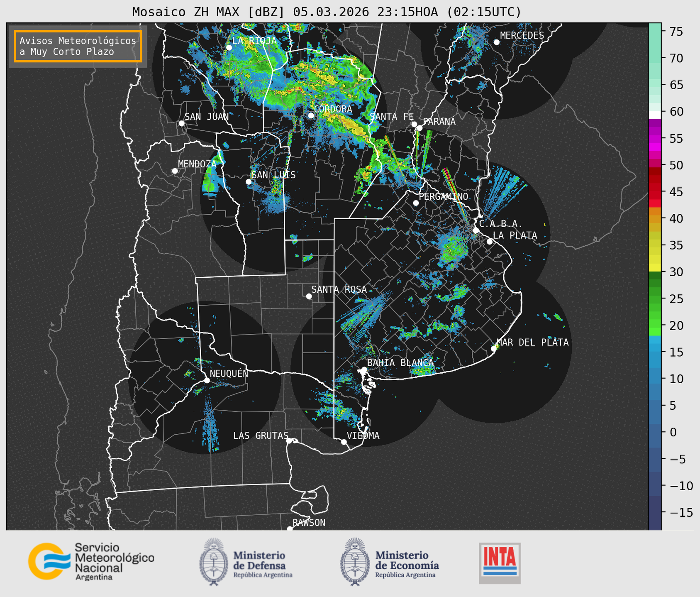This screenshot has height=597, width=700.
Task: Select the SANTA ROSA city marker
Action: tap(309, 296)
